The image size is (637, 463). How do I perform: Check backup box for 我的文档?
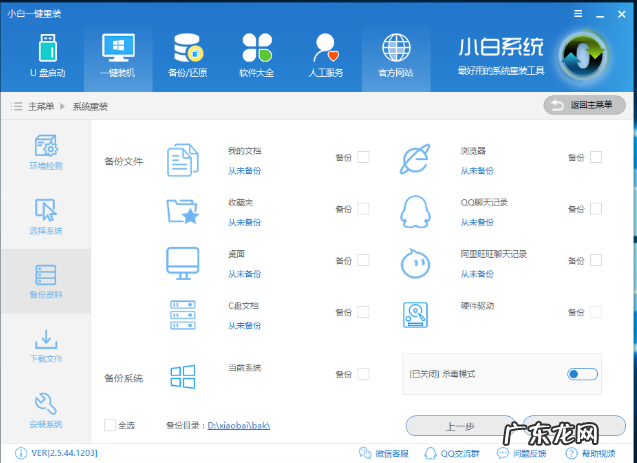coord(363,157)
